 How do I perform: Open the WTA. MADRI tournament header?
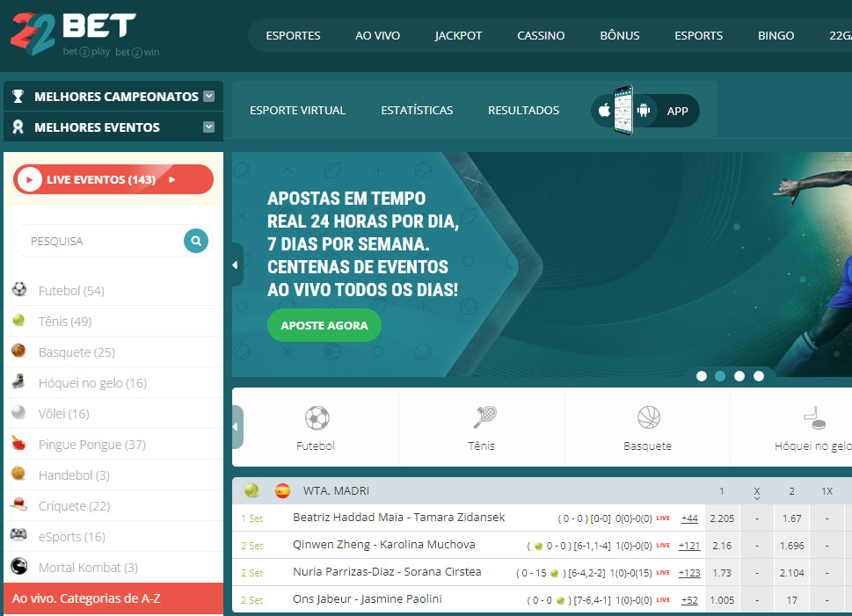pos(337,491)
